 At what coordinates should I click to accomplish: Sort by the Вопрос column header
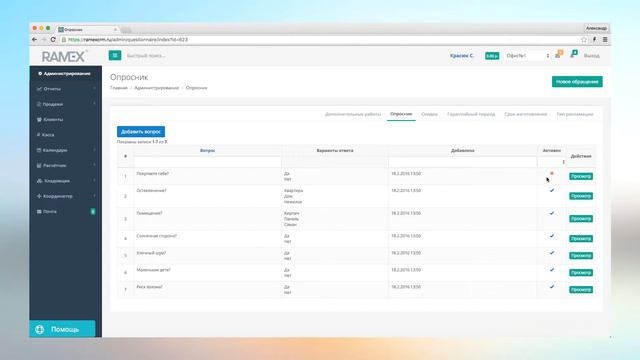click(x=207, y=151)
